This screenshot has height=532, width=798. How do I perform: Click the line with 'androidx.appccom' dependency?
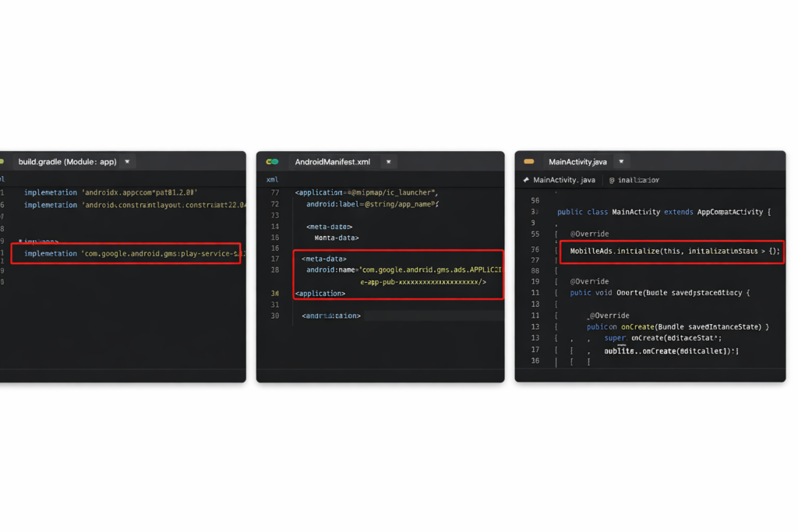pos(111,192)
